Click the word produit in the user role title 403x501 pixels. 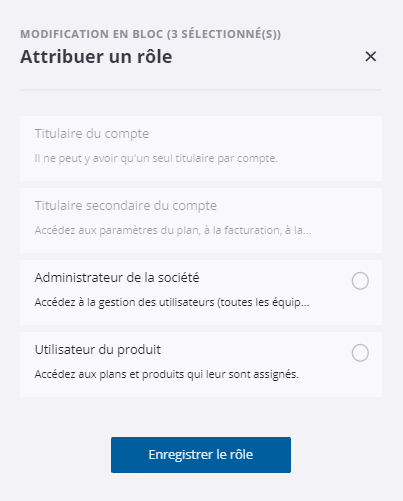(x=139, y=350)
